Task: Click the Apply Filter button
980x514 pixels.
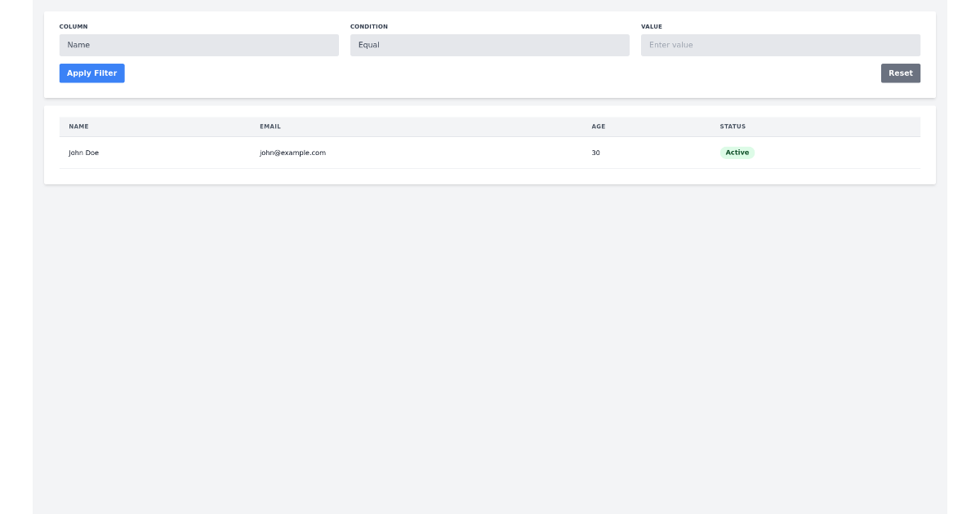Action: (x=91, y=73)
